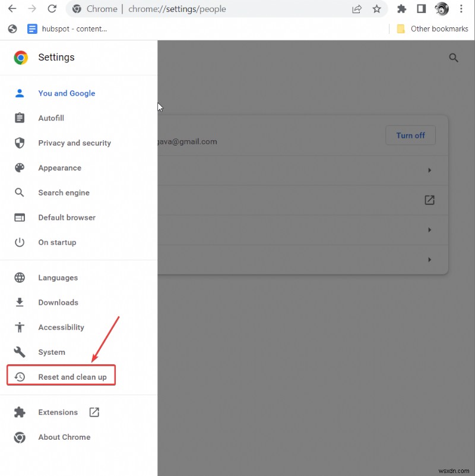Open the Chrome Extensions puzzle icon
The height and width of the screenshot is (476, 475).
tap(401, 9)
